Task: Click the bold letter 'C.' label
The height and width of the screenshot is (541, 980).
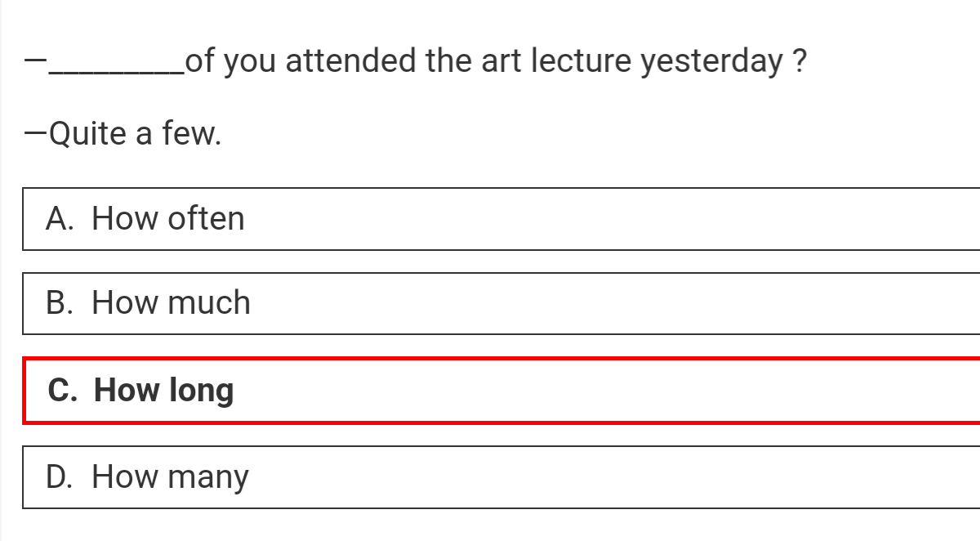Action: click(x=62, y=391)
